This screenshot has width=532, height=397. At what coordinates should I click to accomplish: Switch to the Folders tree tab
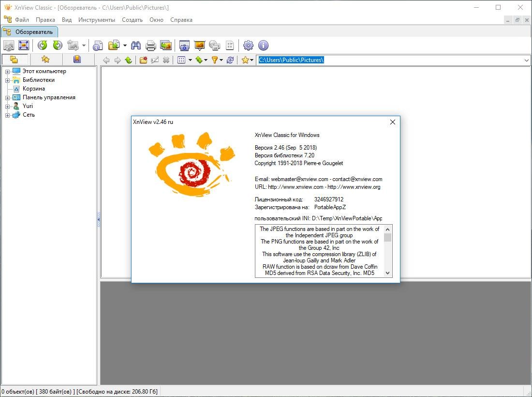pyautogui.click(x=14, y=60)
